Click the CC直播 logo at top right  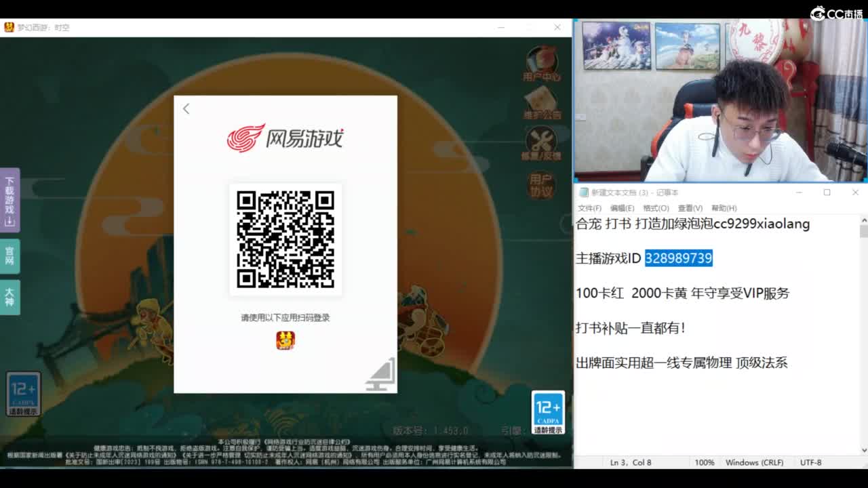pyautogui.click(x=837, y=13)
